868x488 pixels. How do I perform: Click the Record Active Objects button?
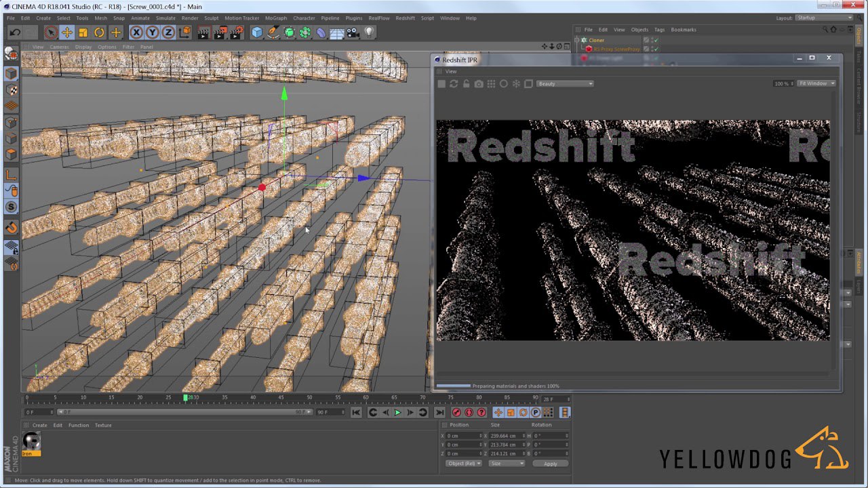[456, 412]
